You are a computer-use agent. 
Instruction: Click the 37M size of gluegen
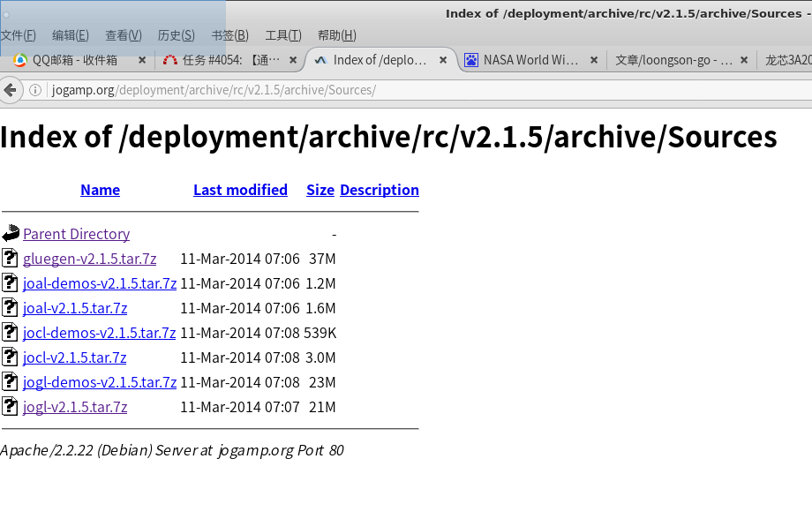(x=322, y=259)
